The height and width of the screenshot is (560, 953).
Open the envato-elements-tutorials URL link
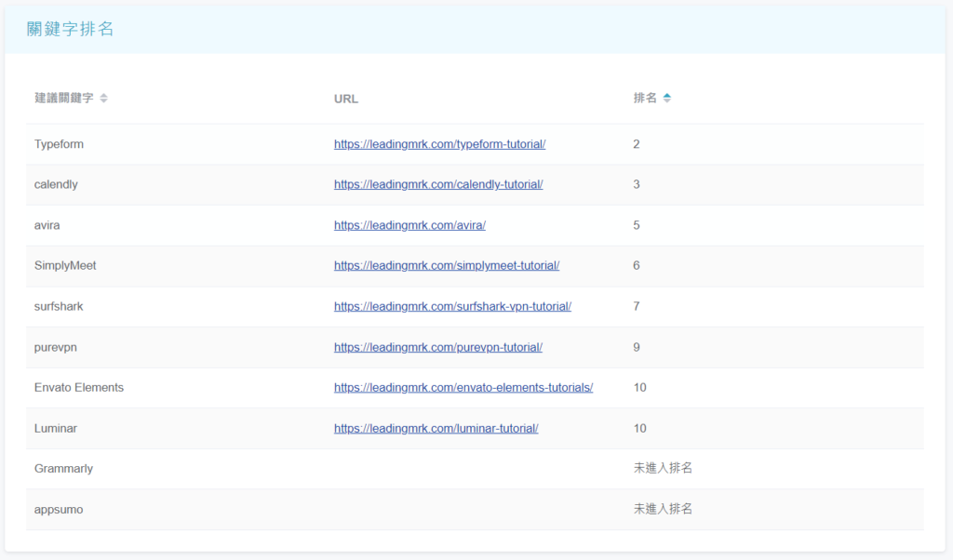(463, 388)
